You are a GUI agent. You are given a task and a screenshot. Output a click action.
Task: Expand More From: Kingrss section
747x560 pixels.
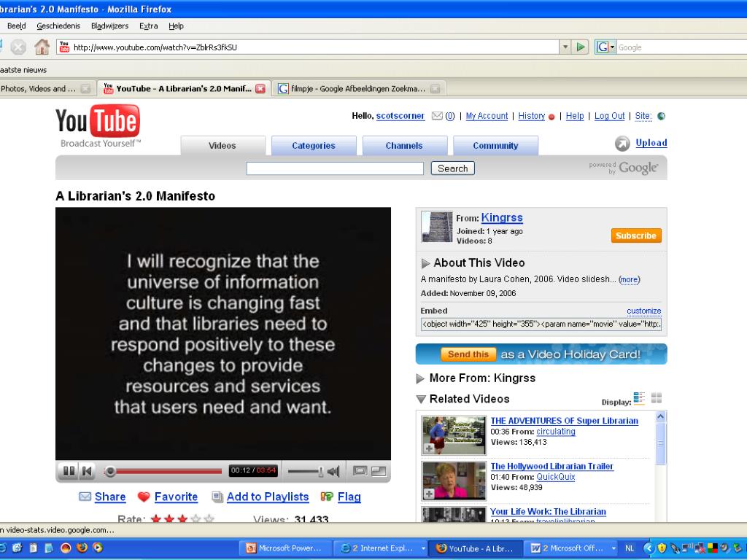click(420, 378)
